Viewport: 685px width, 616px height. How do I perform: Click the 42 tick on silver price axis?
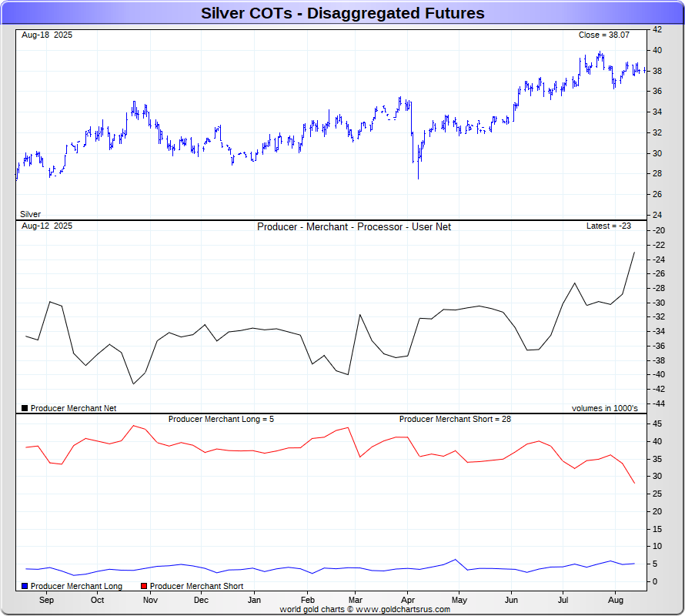coord(657,29)
